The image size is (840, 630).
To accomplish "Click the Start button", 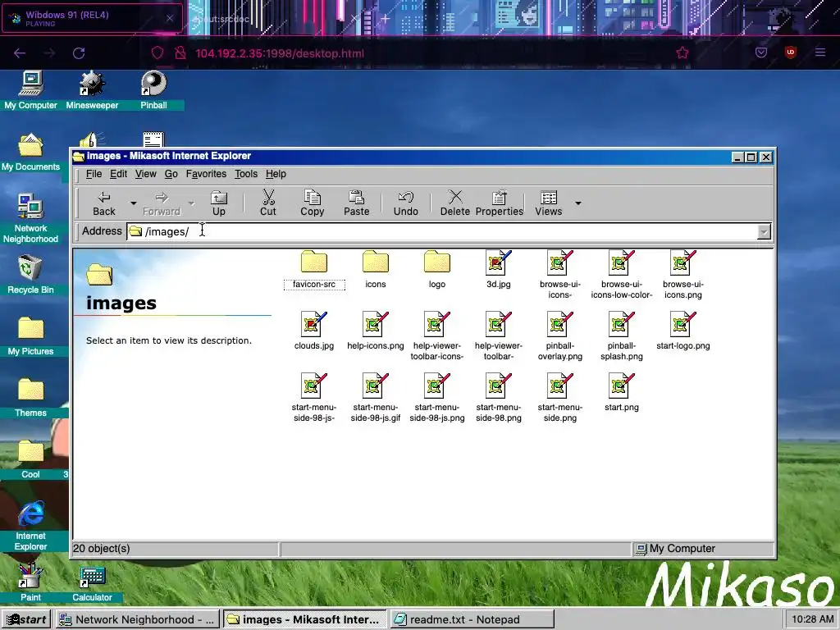I will (26, 619).
